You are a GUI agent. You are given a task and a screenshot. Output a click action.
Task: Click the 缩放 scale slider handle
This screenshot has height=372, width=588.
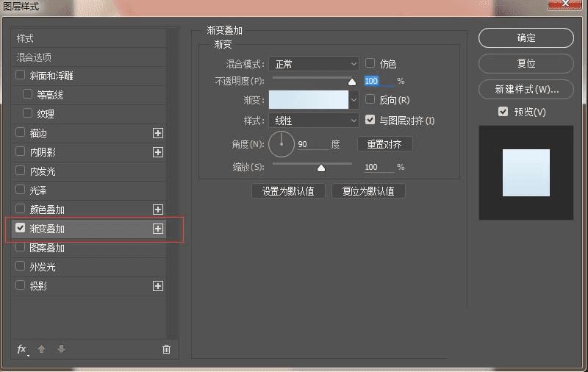coord(321,168)
